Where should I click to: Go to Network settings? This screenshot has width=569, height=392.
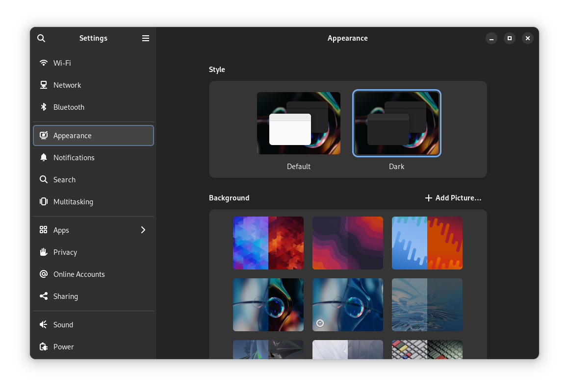coord(44,85)
